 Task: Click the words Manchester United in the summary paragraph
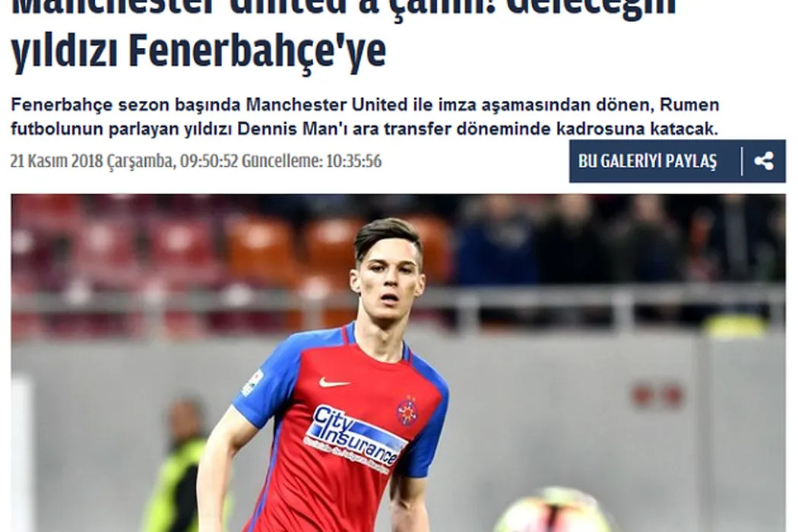[x=328, y=105]
